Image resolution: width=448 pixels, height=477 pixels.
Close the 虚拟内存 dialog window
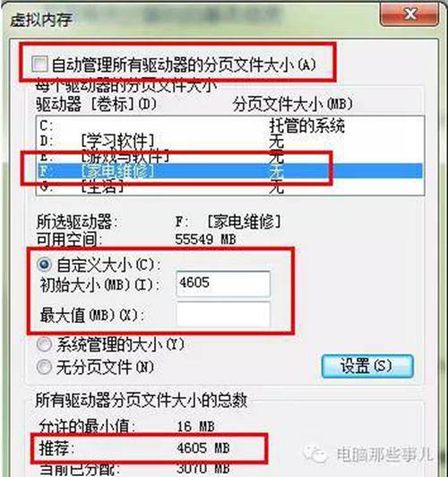(409, 14)
